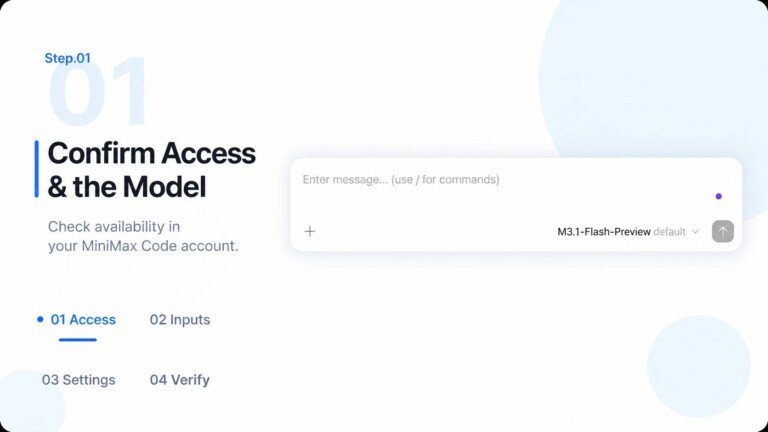Screen dimensions: 768x432
Task: Focus the "Enter message..." input field
Action: click(504, 187)
